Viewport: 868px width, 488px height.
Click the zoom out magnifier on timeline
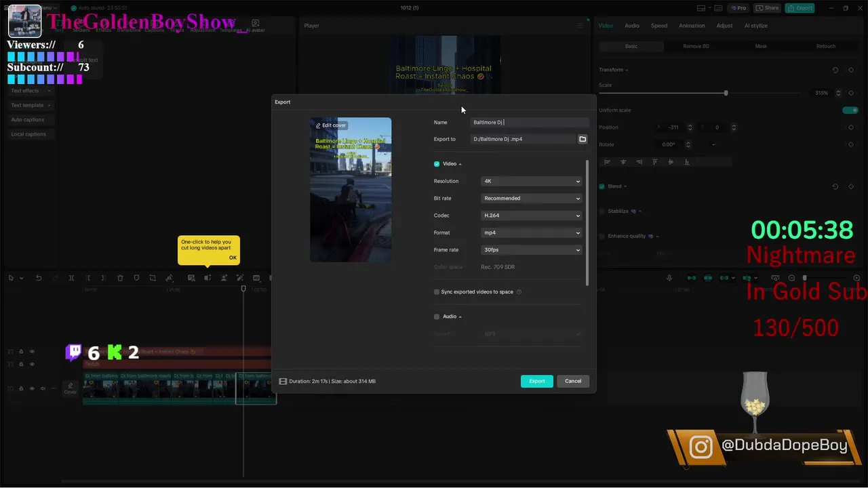(x=791, y=278)
